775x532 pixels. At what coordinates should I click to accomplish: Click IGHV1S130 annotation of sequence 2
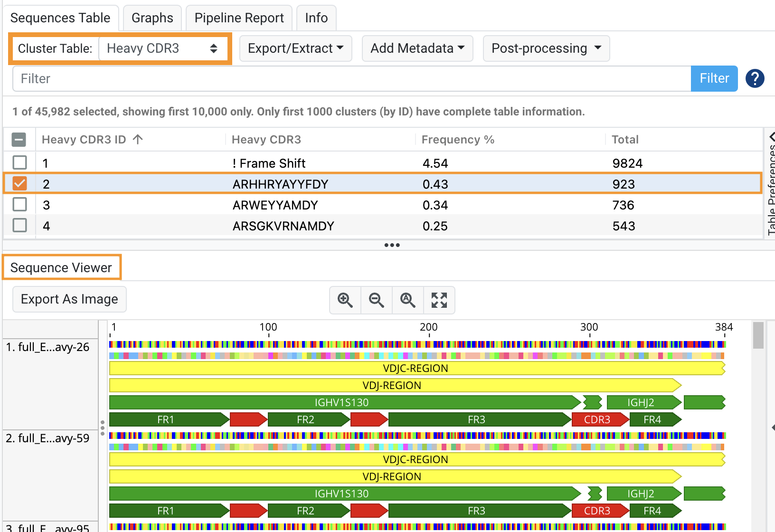tap(345, 494)
